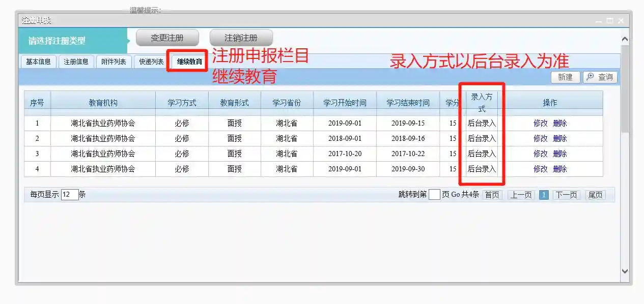Click the 查询 search button with magnifier icon

point(600,77)
